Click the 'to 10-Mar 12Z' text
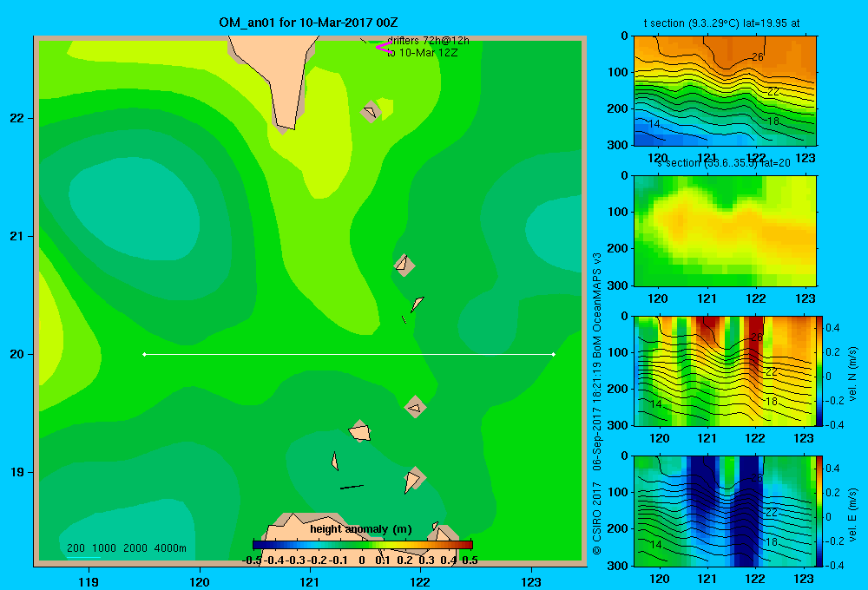This screenshot has height=590, width=868. (422, 53)
